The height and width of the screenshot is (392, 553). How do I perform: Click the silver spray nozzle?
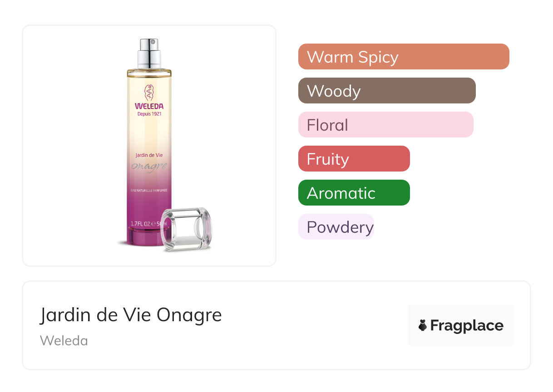point(149,54)
